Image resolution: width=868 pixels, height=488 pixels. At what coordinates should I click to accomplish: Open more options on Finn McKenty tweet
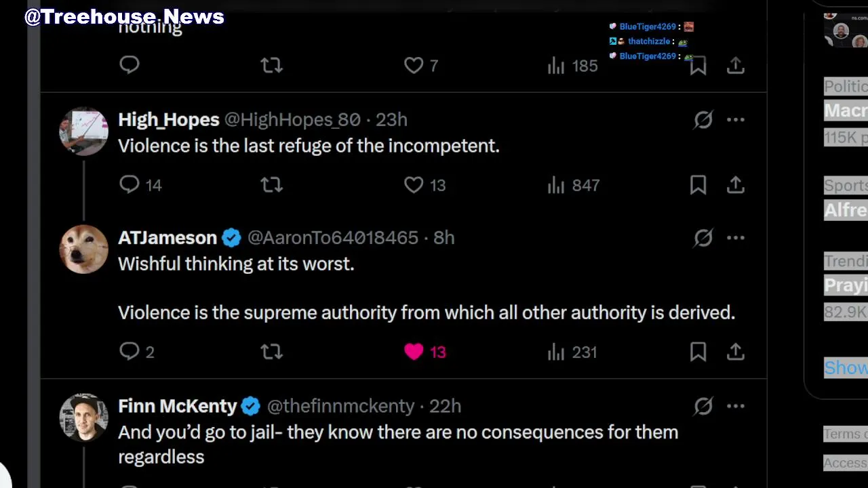(x=736, y=406)
